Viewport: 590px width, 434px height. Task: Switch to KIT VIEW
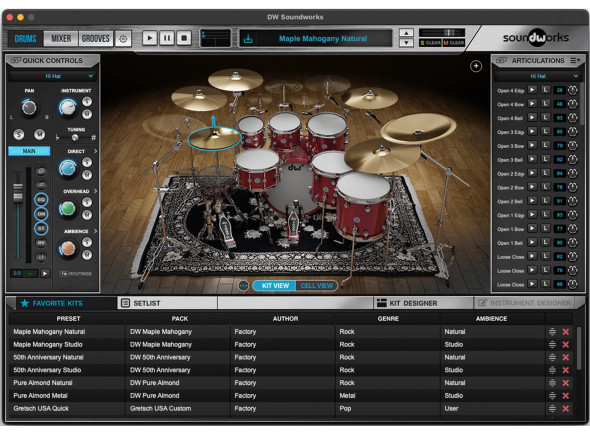click(x=275, y=286)
